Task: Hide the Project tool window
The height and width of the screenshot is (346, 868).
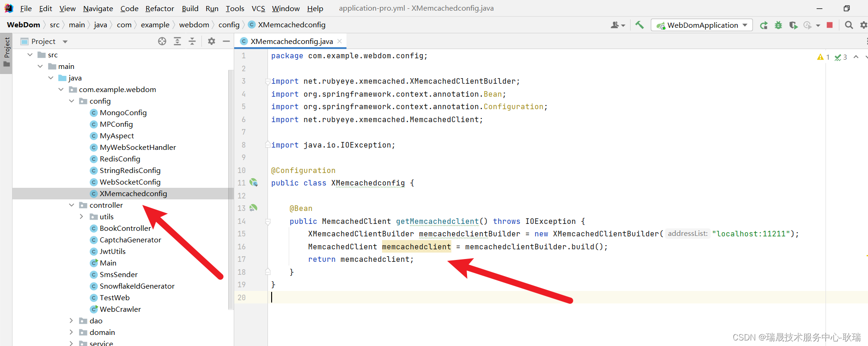Action: 226,41
